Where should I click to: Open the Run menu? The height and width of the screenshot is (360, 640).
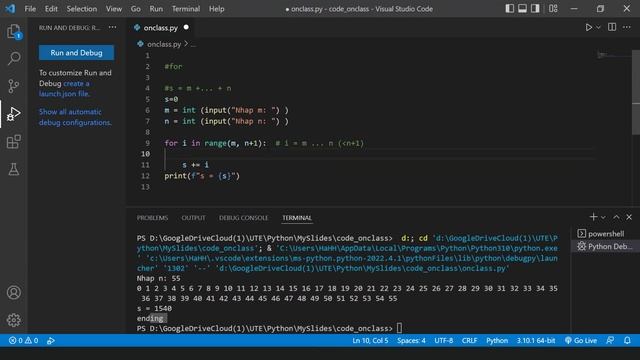(156, 9)
